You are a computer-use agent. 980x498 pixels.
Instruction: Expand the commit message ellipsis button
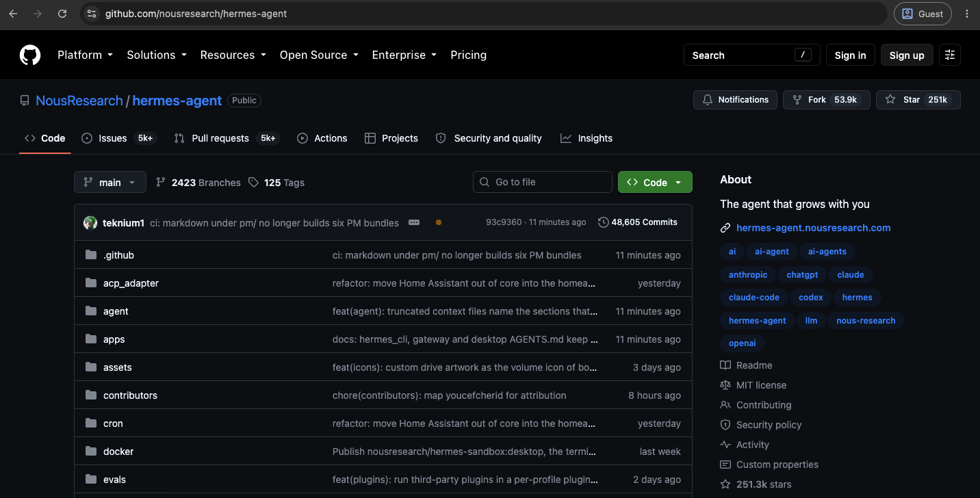pyautogui.click(x=414, y=222)
